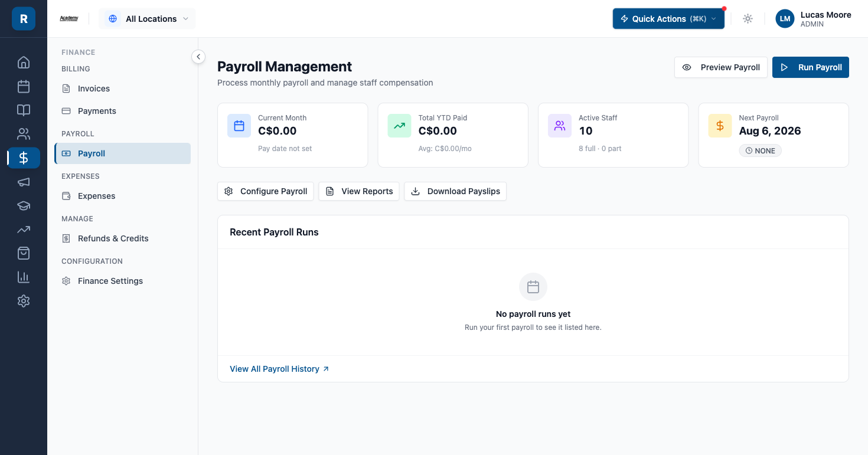Click the Pay date not set text
Viewport: 868px width, 455px height.
click(x=285, y=149)
